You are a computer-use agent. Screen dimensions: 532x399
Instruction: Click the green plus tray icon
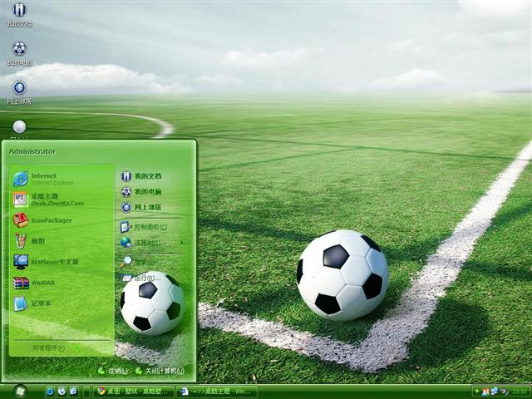pos(476,392)
